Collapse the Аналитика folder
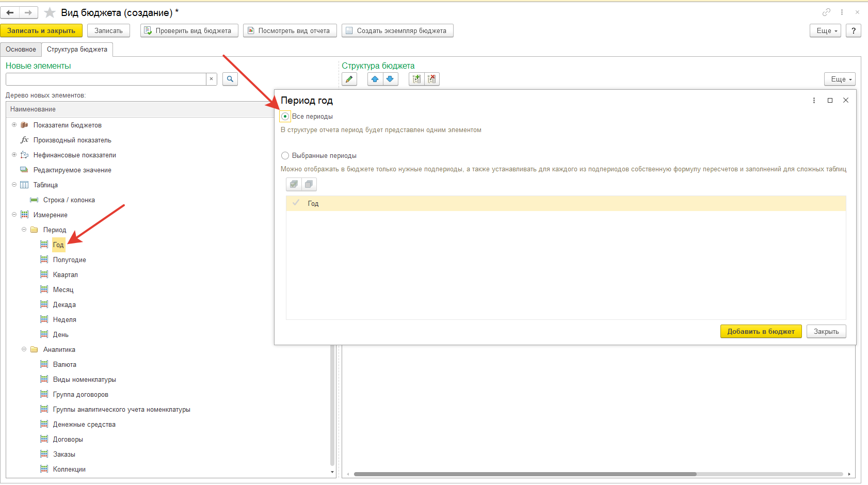 [24, 349]
